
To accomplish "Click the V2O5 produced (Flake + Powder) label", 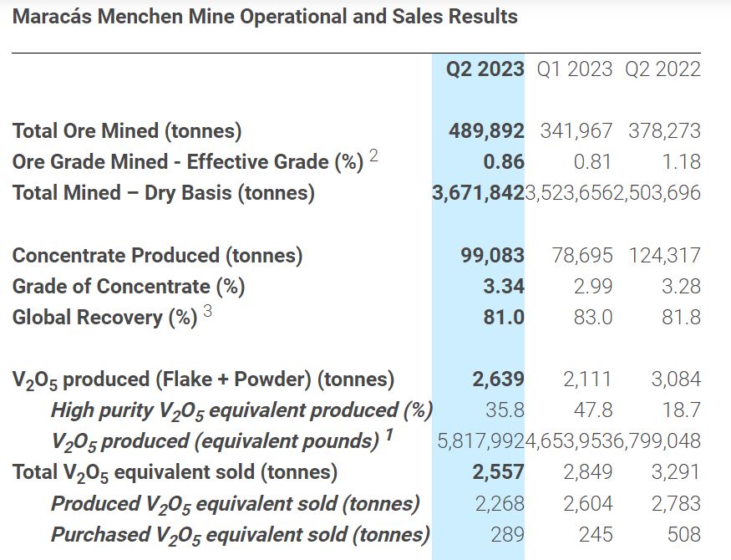I will [203, 379].
